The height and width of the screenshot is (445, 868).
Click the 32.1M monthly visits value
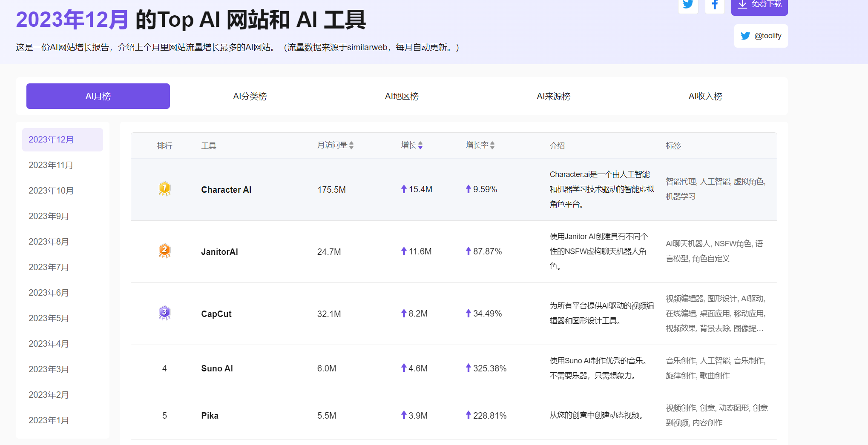[x=329, y=314]
